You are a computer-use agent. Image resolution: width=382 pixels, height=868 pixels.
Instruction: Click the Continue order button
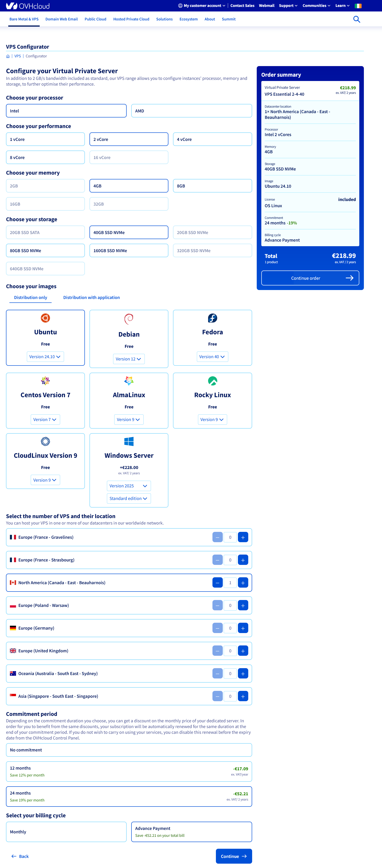pos(310,278)
